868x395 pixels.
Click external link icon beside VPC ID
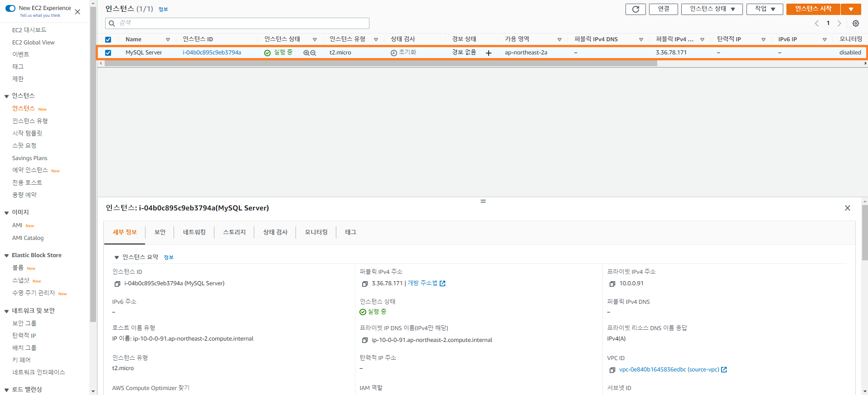[724, 370]
